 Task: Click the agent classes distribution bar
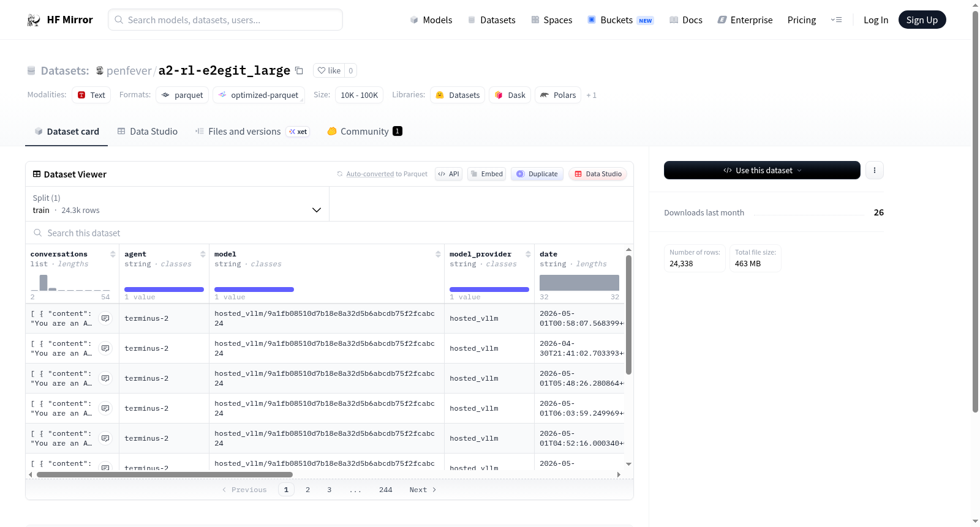164,289
